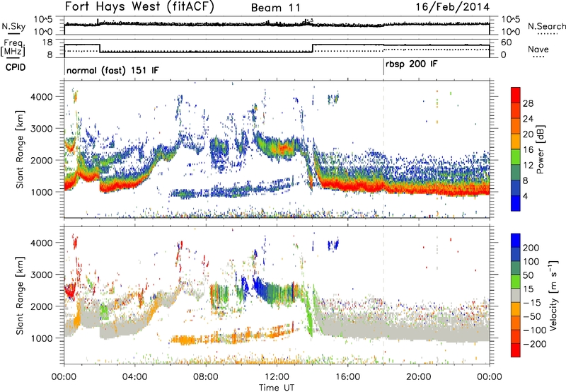Viewport: 566px width, 392px height.
Task: Click the "Slant Range [km]" label of power panel
Action: (x=20, y=149)
